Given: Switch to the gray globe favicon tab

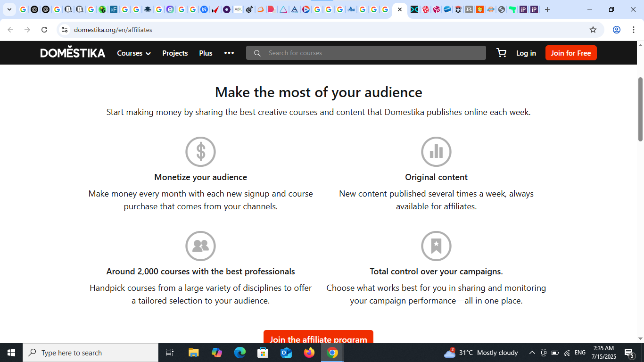Looking at the screenshot, I should 501,9.
